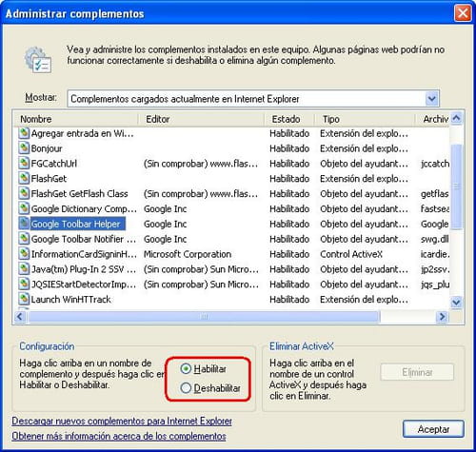This screenshot has height=452, width=476.
Task: Click the FGCatchUrl add-on icon
Action: click(x=24, y=164)
